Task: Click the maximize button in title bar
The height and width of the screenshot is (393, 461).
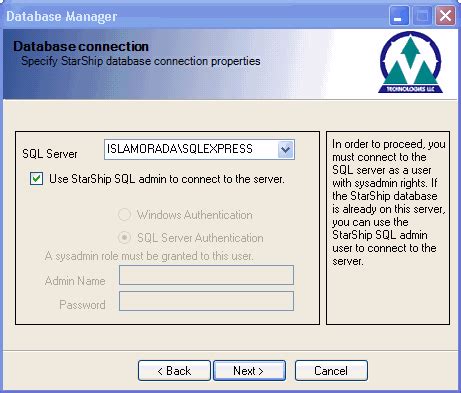Action: (422, 16)
